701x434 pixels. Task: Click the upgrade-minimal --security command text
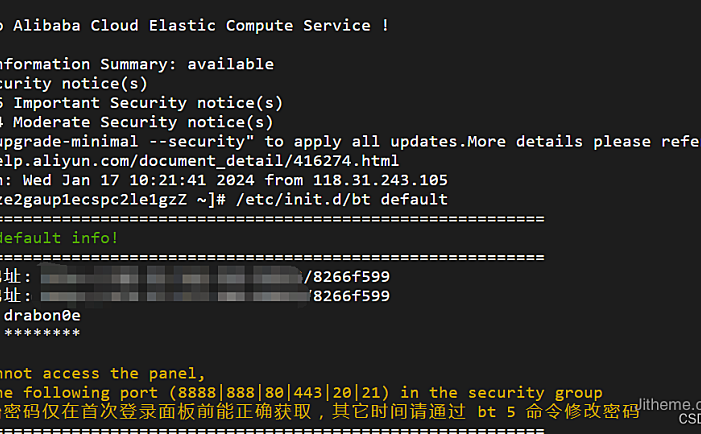click(127, 142)
